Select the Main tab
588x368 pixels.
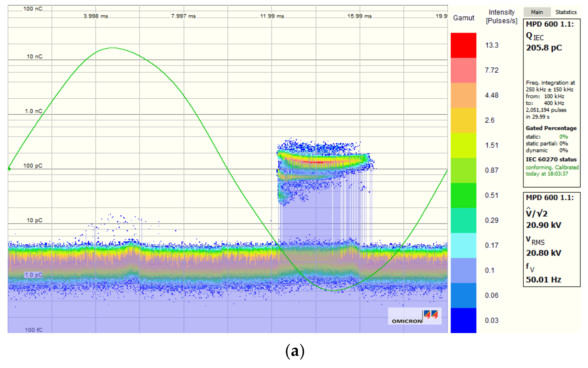[537, 12]
